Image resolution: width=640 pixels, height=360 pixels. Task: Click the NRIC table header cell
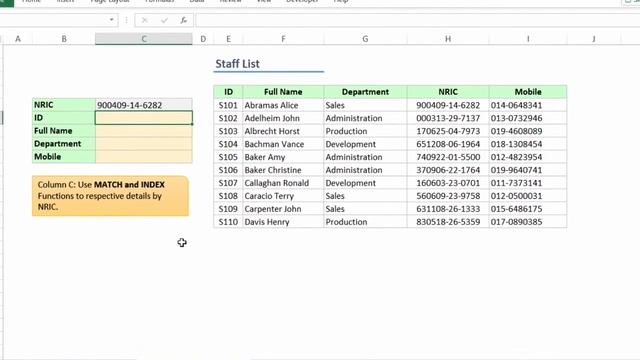point(448,92)
